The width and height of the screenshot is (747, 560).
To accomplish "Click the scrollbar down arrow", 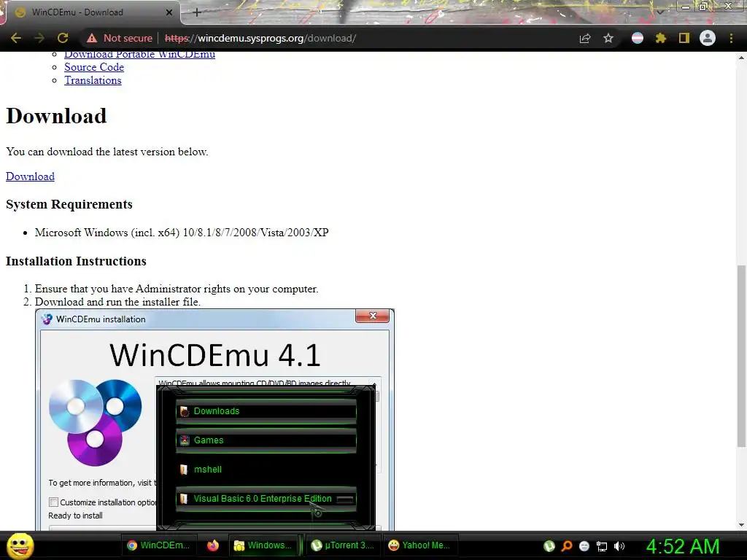I will (x=741, y=525).
